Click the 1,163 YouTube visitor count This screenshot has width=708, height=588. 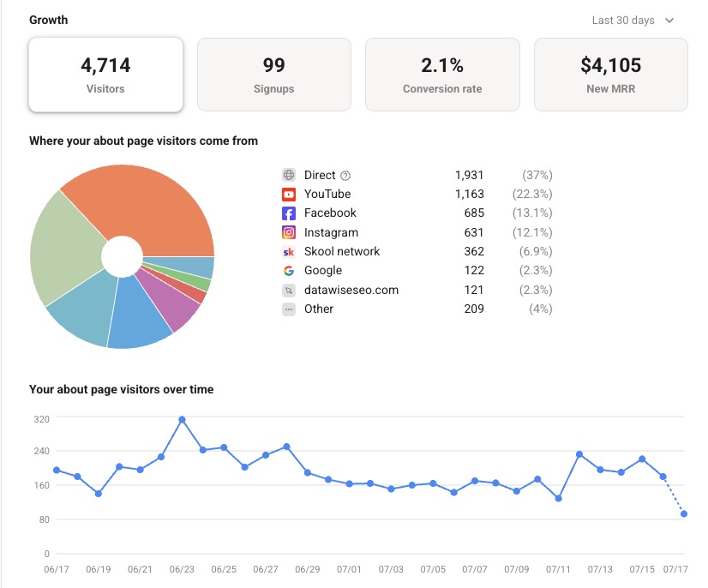469,195
